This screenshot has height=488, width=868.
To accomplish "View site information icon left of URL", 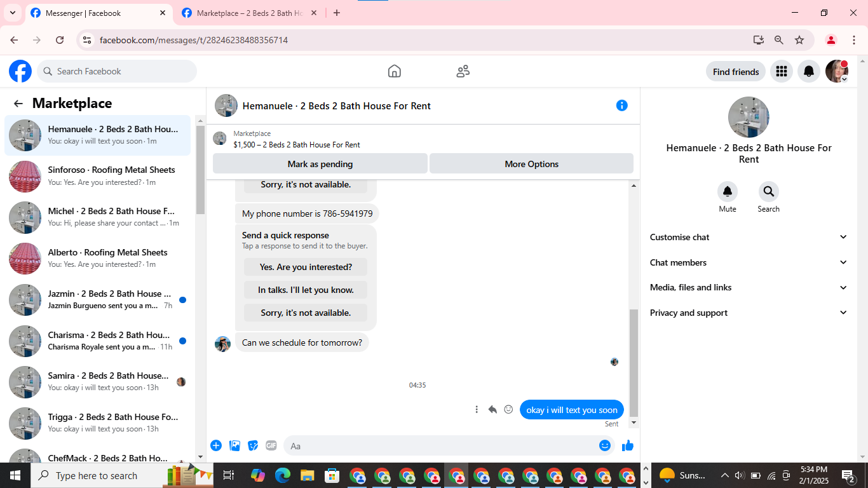I will click(x=88, y=40).
